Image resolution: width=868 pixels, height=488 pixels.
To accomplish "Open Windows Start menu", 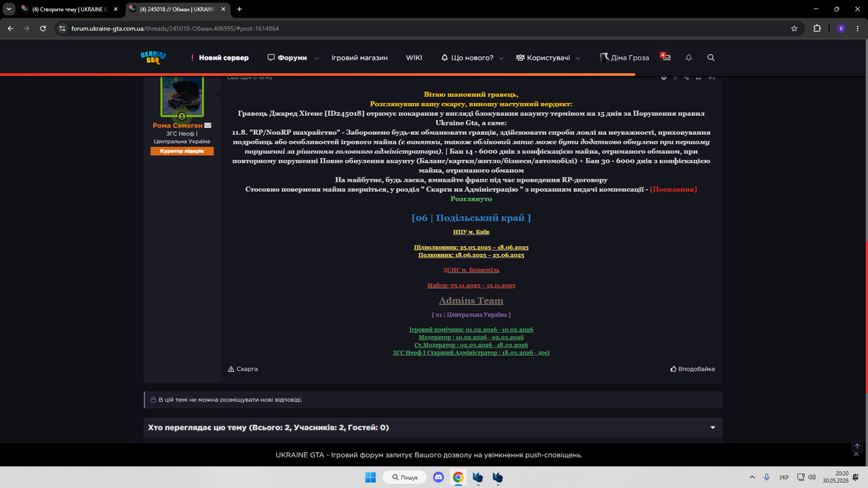I will pos(370,477).
